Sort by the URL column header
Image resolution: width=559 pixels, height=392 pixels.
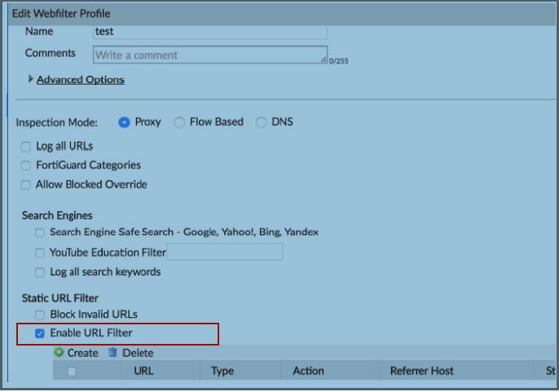(x=143, y=371)
